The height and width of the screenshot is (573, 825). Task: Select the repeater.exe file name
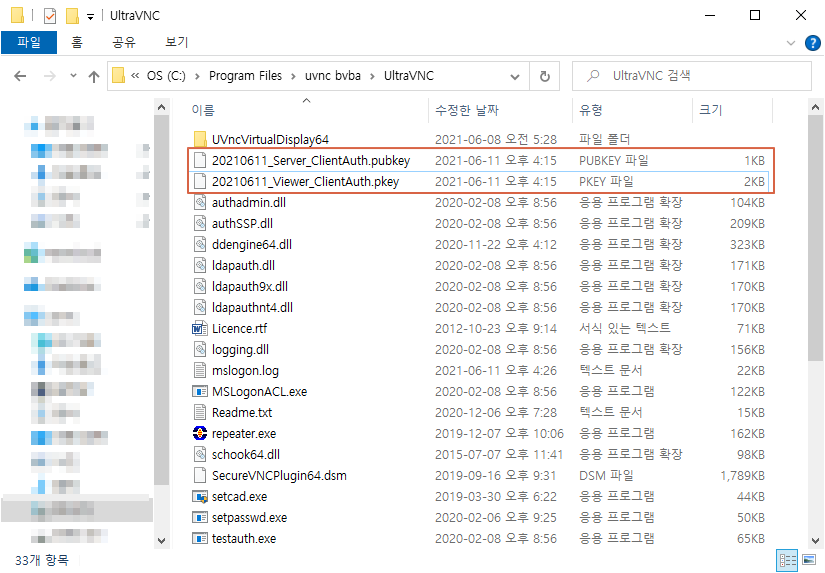[x=244, y=434]
